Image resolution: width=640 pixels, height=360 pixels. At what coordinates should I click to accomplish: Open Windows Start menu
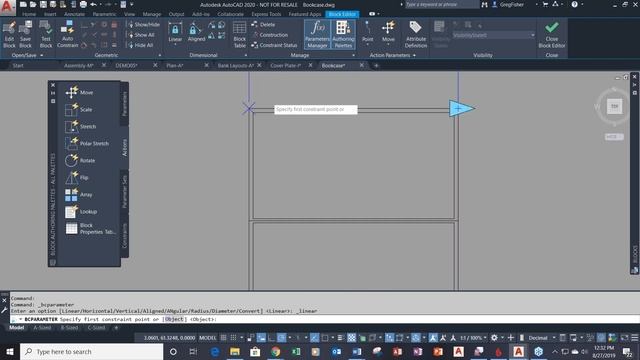(9, 351)
